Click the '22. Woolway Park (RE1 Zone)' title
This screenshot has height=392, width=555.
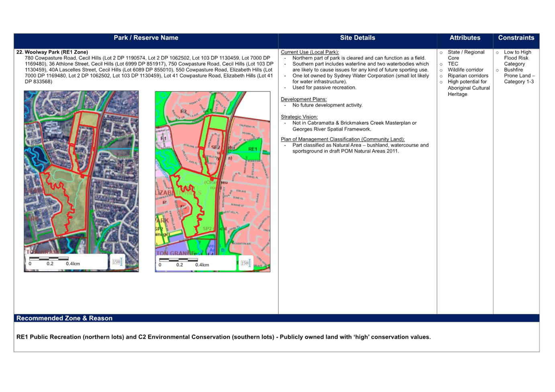click(52, 52)
